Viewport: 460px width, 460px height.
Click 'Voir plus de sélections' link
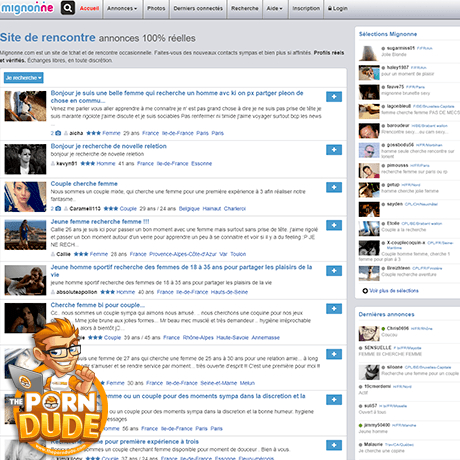coord(394,291)
